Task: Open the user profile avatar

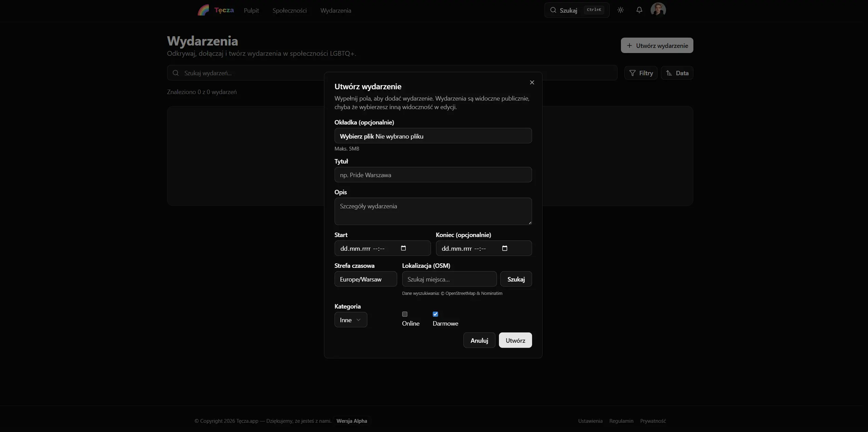Action: (658, 10)
